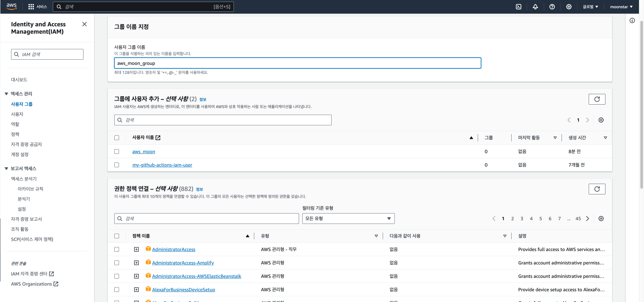Open 사용자 in the sidebar

point(17,114)
